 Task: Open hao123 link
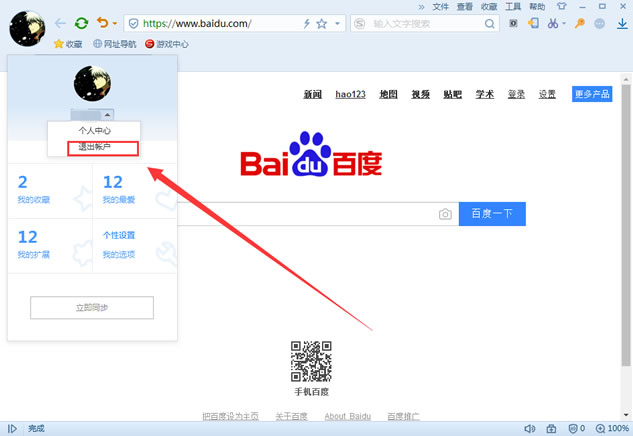click(x=350, y=94)
